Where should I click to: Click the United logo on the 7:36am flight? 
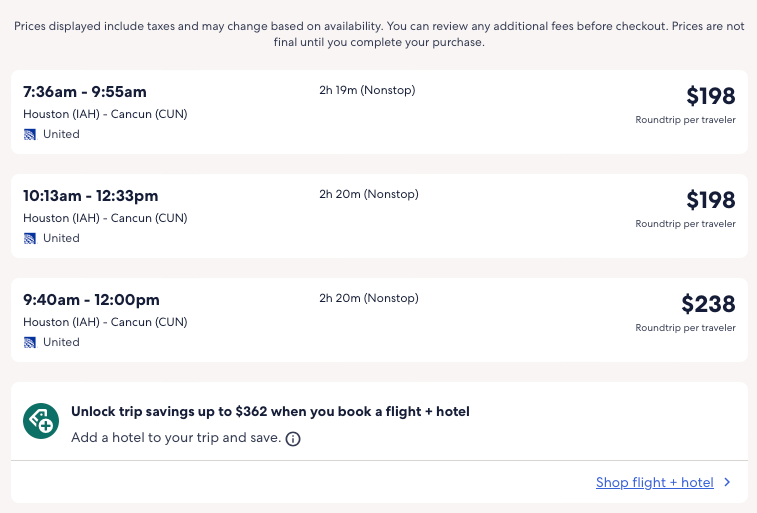click(30, 134)
